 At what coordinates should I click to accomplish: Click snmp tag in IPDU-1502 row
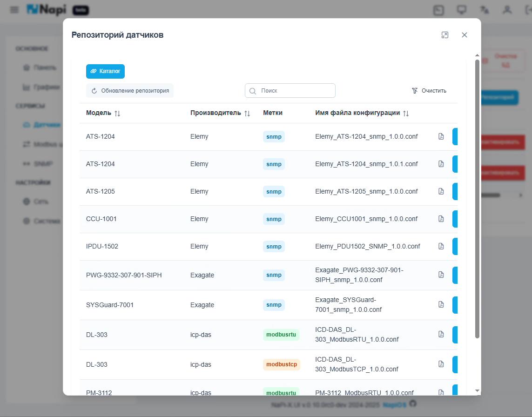[x=274, y=246]
